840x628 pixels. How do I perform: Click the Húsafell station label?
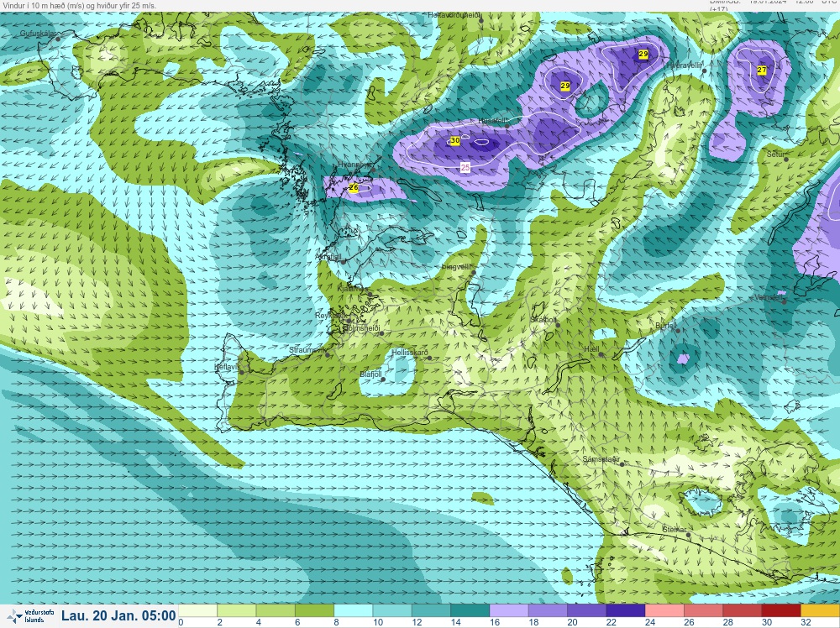click(x=493, y=121)
